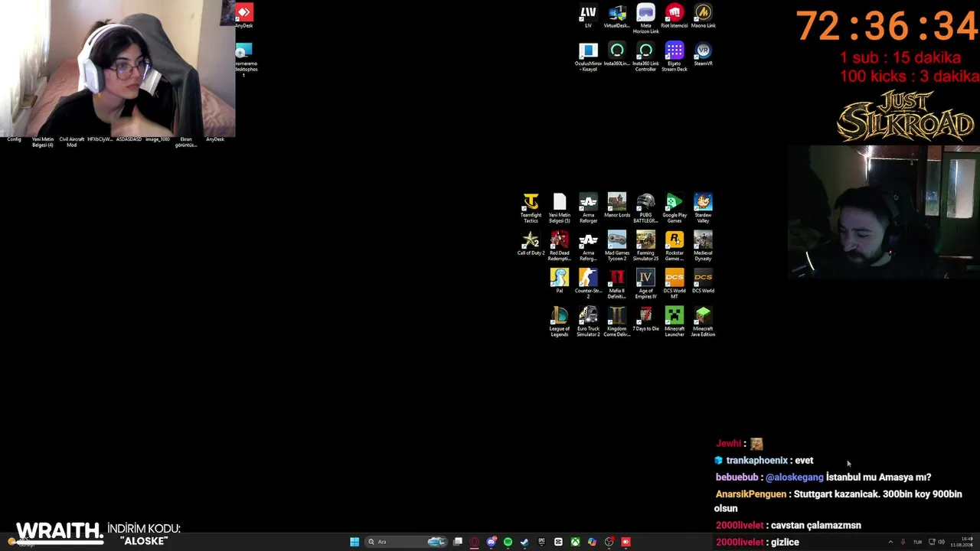
Task: Open Kingdom Come Deliverance shortcut
Action: tap(617, 321)
